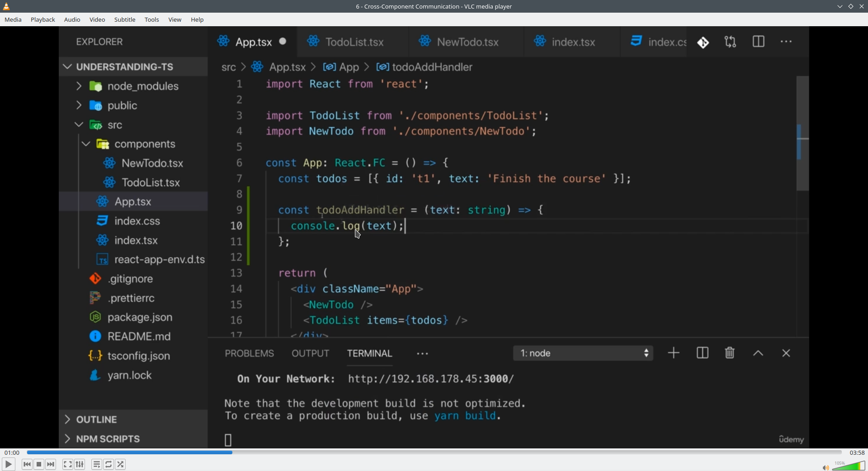868x471 pixels.
Task: Open editor more actions ellipsis
Action: pos(787,42)
